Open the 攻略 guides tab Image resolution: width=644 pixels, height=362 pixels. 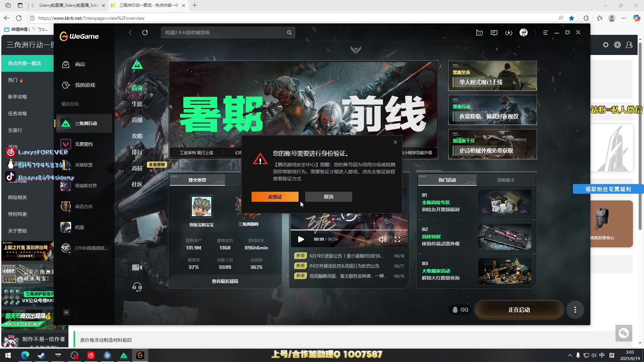(x=137, y=136)
